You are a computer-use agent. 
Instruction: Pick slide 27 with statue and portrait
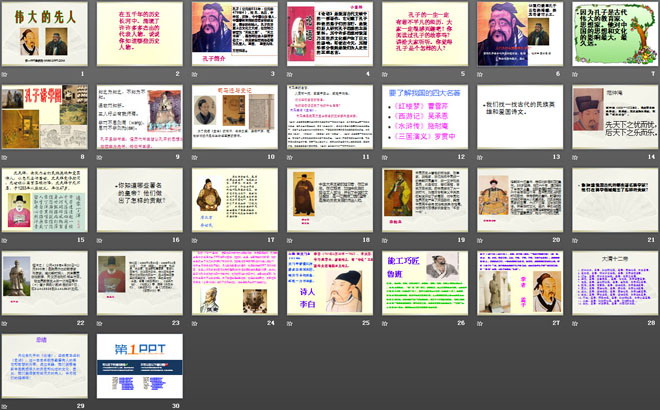coord(520,283)
